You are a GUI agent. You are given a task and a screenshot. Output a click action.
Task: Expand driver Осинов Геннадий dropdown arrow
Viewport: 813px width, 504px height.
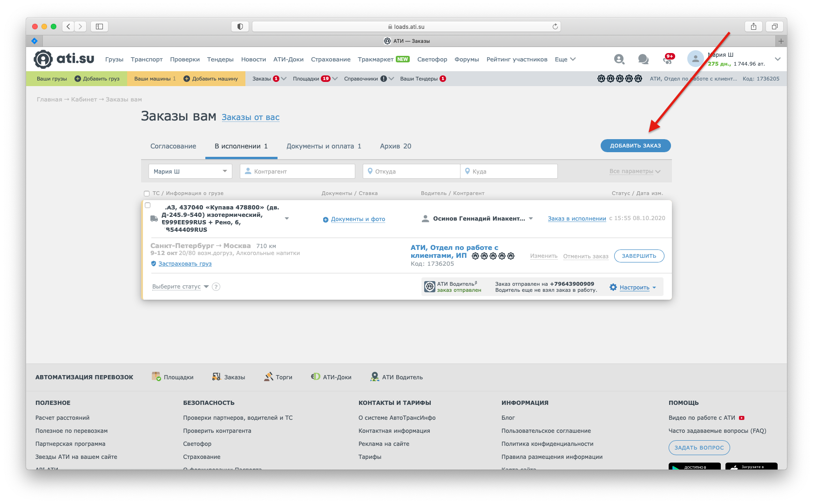coord(531,218)
